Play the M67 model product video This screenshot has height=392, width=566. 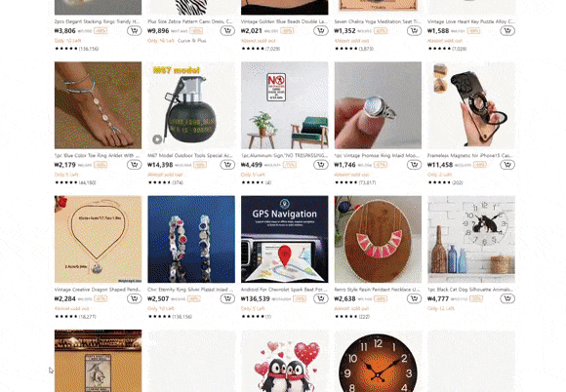point(157,139)
